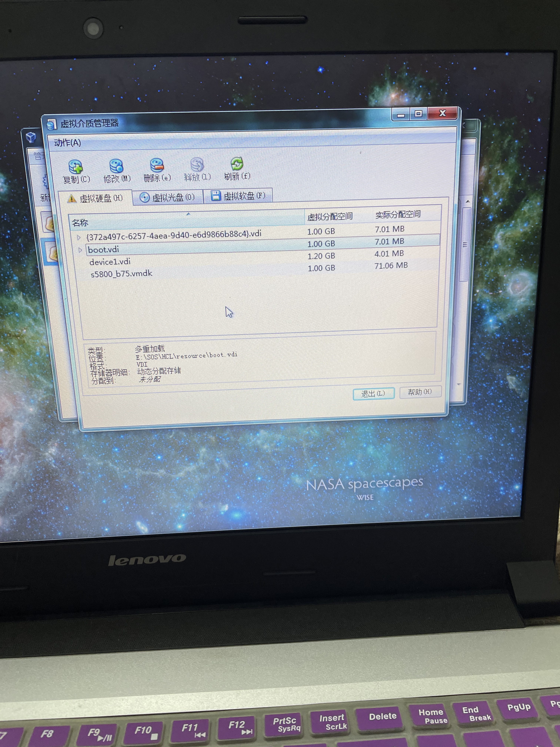The height and width of the screenshot is (747, 560).
Task: Switch to the 虚拟硬盘 tab
Action: click(96, 198)
